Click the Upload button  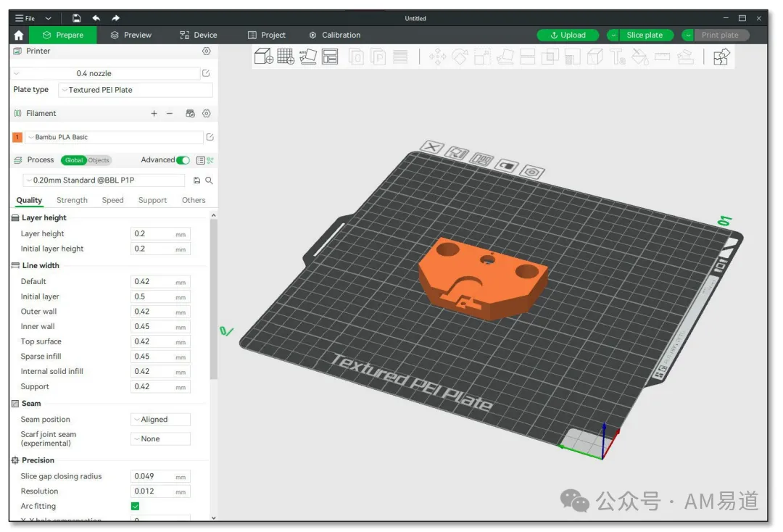coord(568,35)
